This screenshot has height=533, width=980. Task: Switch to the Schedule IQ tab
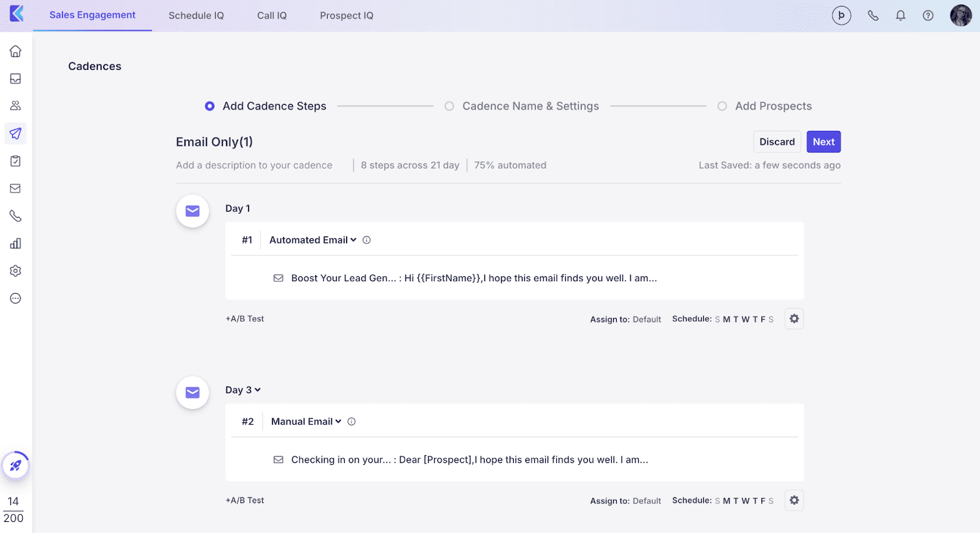pos(196,16)
